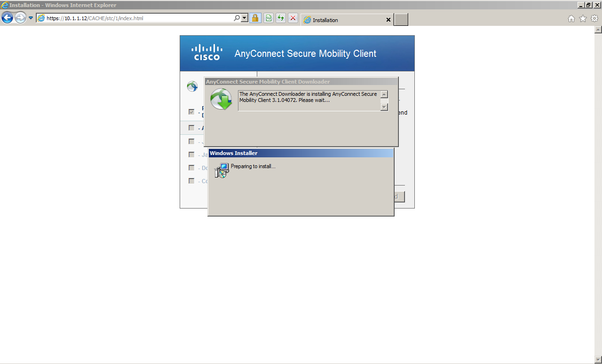Open the recent pages dropdown arrow

(31, 18)
